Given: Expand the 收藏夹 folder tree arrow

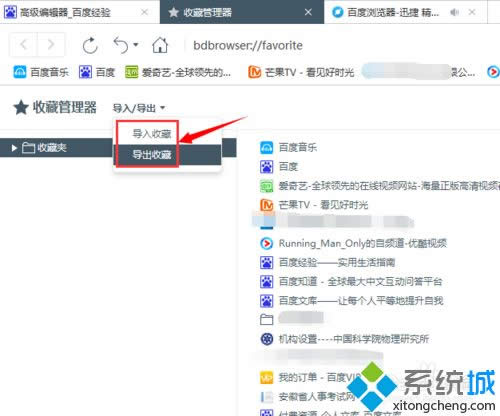Looking at the screenshot, I should tap(14, 148).
